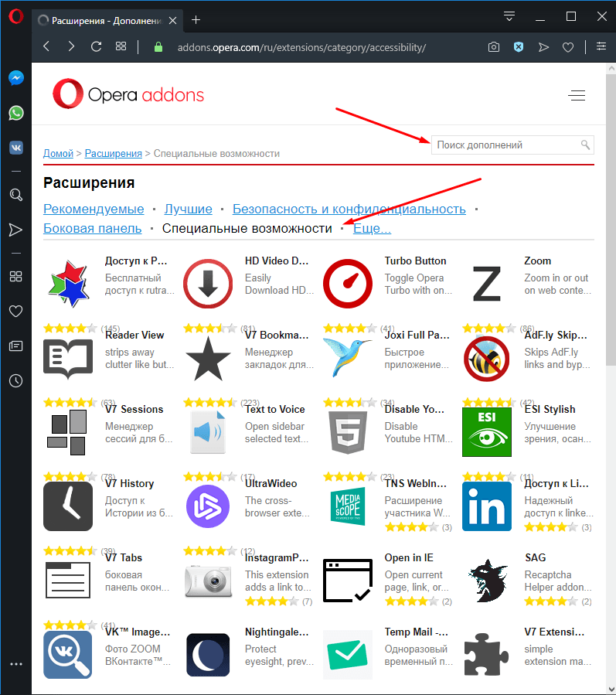616x695 pixels.
Task: Open bookmarks heart in sidebar
Action: tap(16, 311)
